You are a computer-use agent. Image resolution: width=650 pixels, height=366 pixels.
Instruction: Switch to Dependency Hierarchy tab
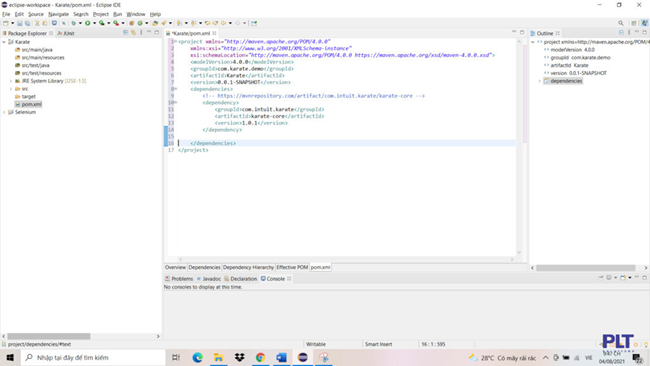pyautogui.click(x=248, y=267)
